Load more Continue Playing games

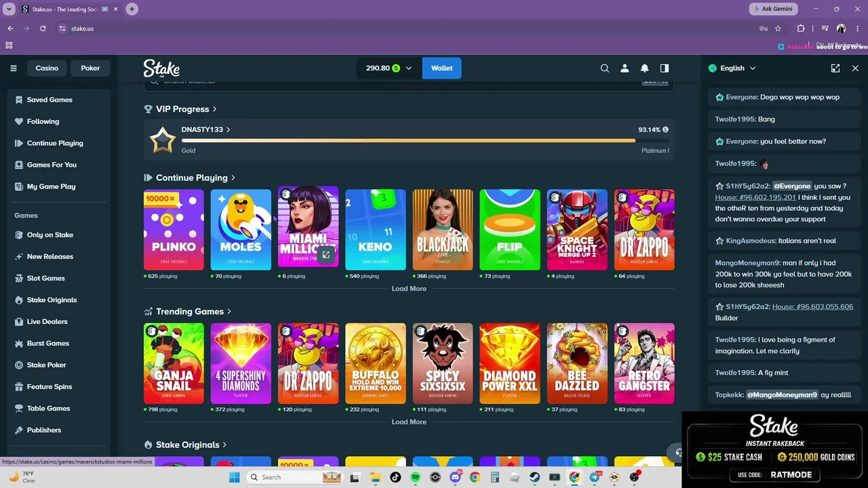[x=409, y=289]
